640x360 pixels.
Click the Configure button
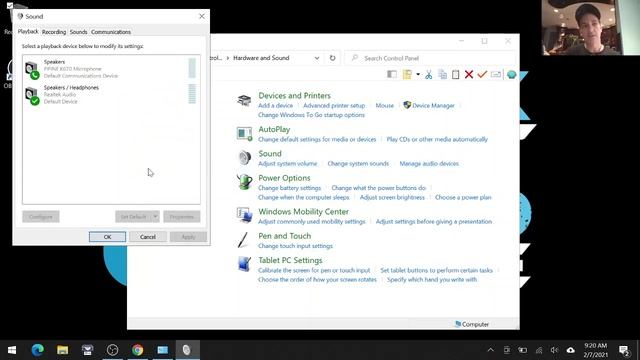point(41,216)
